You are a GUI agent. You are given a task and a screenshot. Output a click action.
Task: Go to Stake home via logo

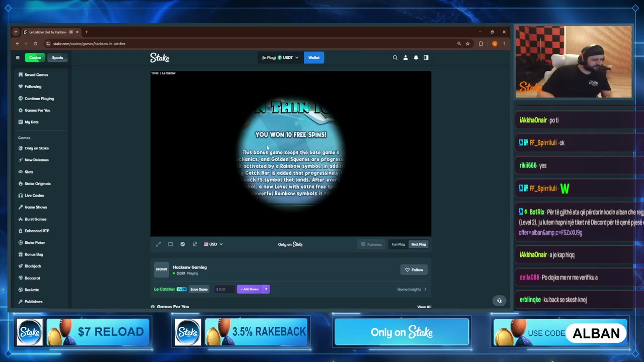[x=159, y=58]
